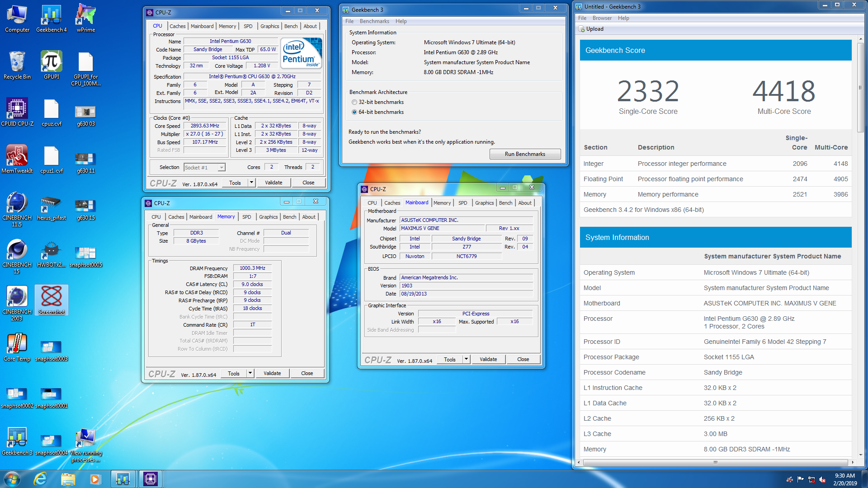
Task: Launch wPrime from the desktop
Action: (x=86, y=19)
